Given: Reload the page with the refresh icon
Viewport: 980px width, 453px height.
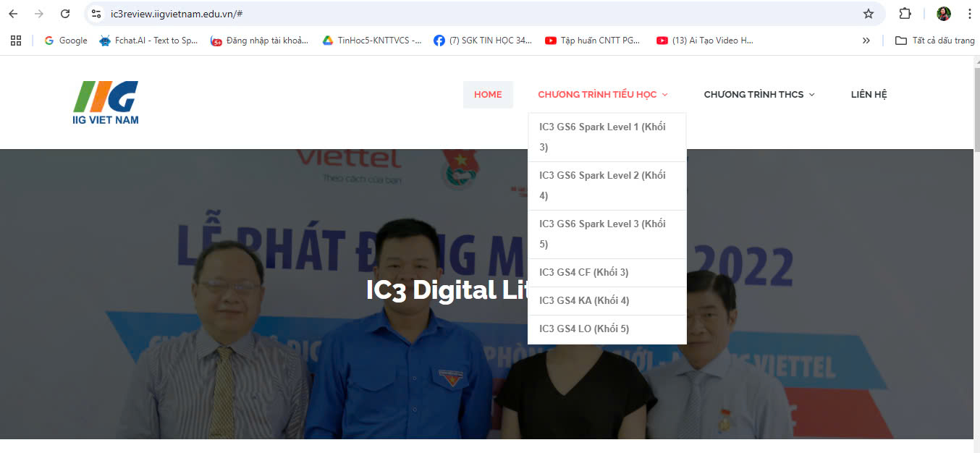Looking at the screenshot, I should [65, 14].
